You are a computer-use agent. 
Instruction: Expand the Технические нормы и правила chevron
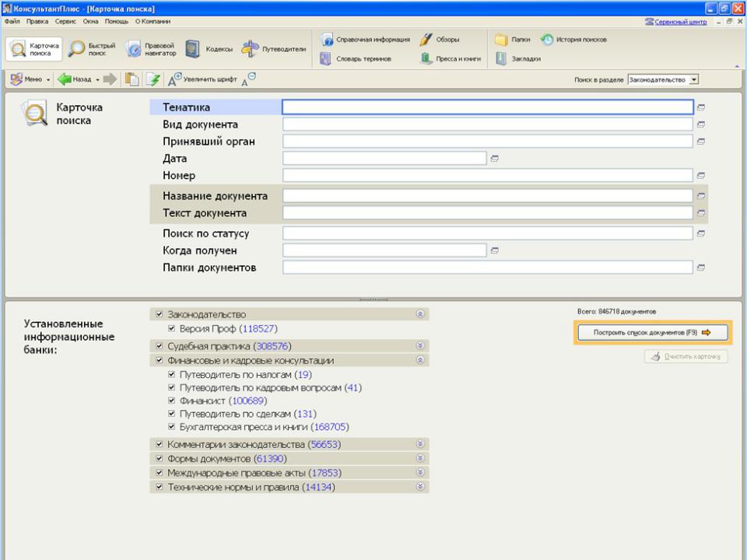tap(420, 487)
